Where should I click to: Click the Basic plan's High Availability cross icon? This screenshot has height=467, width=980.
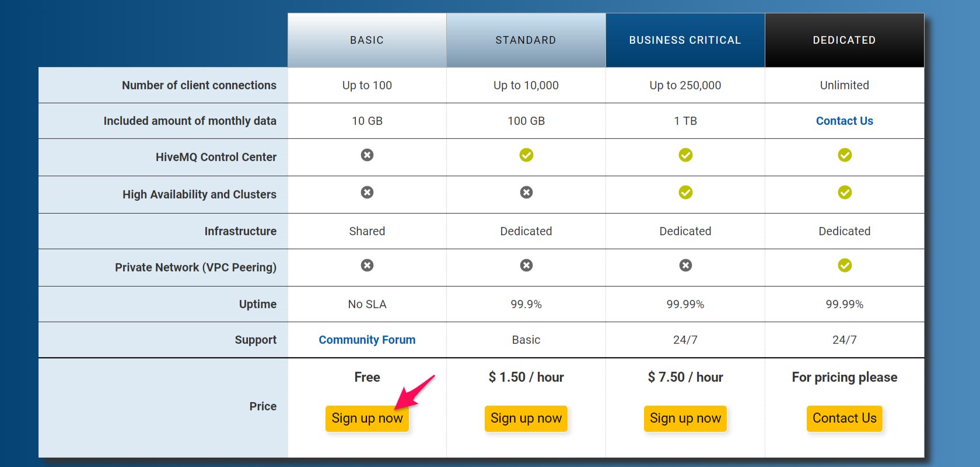(x=367, y=193)
